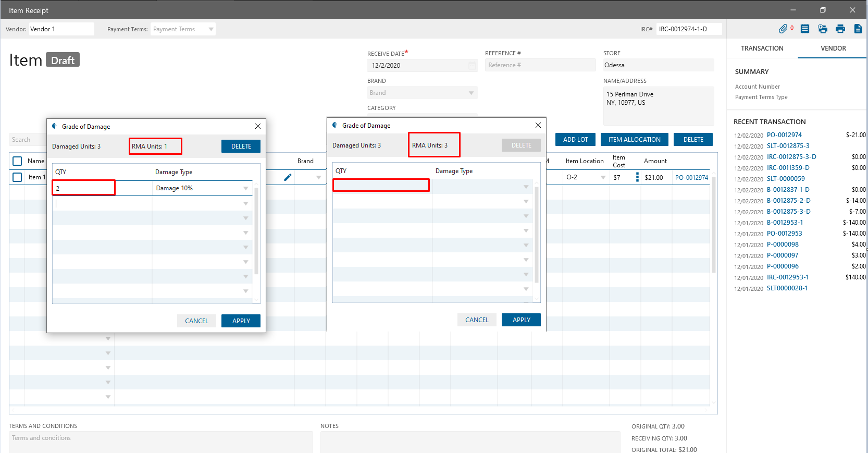Open recent transaction IRC-0012875-3-D
Screen dimensions: 868x453
pos(791,157)
